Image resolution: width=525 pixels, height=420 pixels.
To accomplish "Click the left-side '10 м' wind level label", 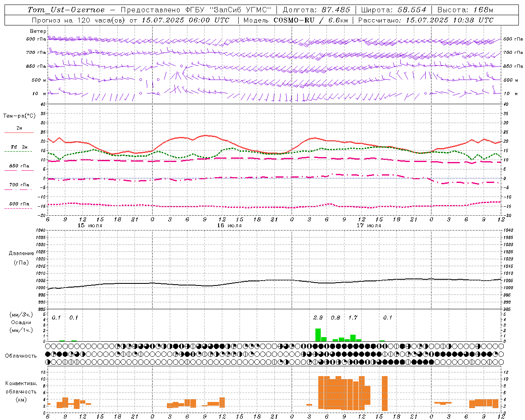I will click(x=39, y=94).
